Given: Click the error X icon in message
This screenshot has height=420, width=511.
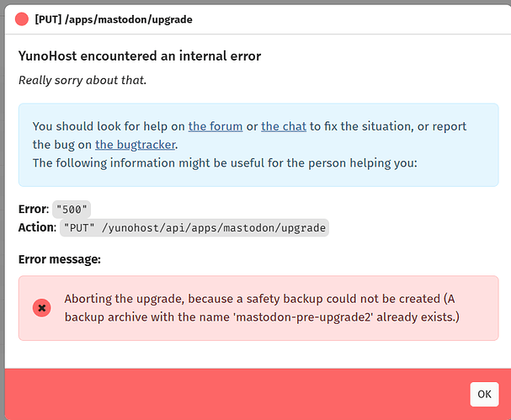Looking at the screenshot, I should point(42,308).
